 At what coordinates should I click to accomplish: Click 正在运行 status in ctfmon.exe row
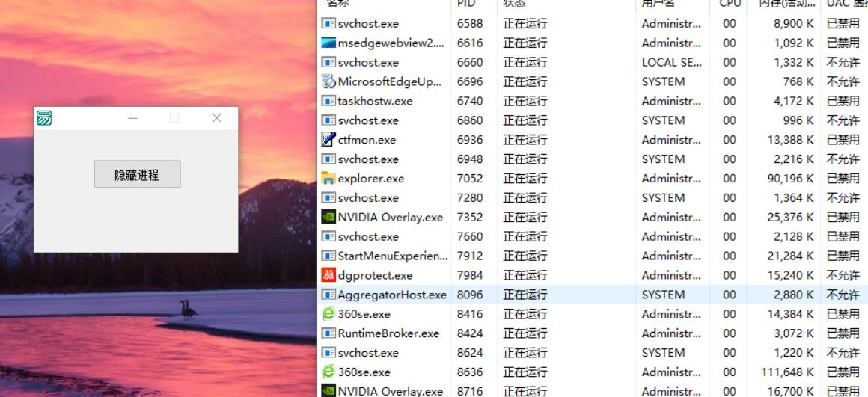(525, 140)
